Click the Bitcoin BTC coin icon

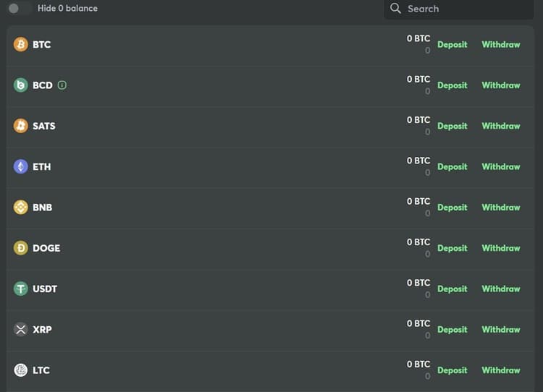point(21,44)
